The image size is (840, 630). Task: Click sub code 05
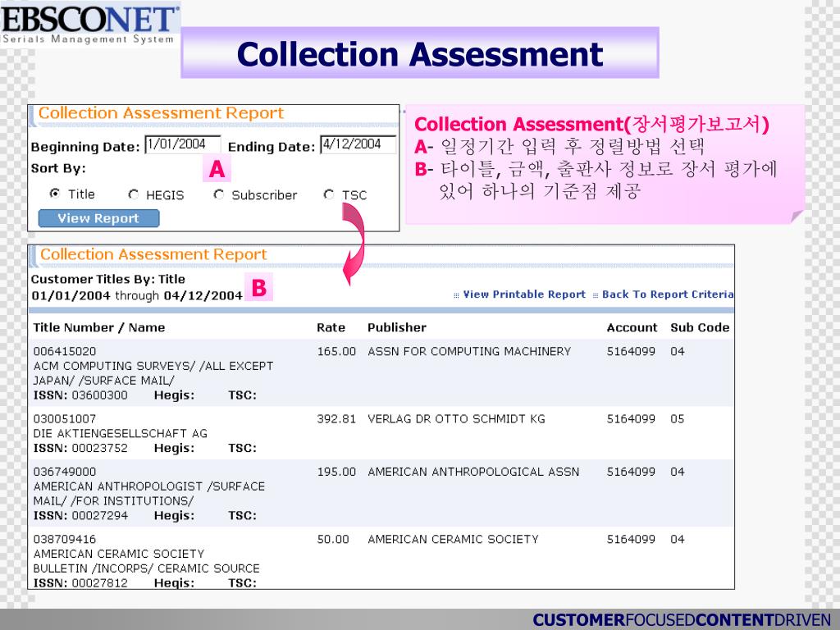click(x=677, y=419)
